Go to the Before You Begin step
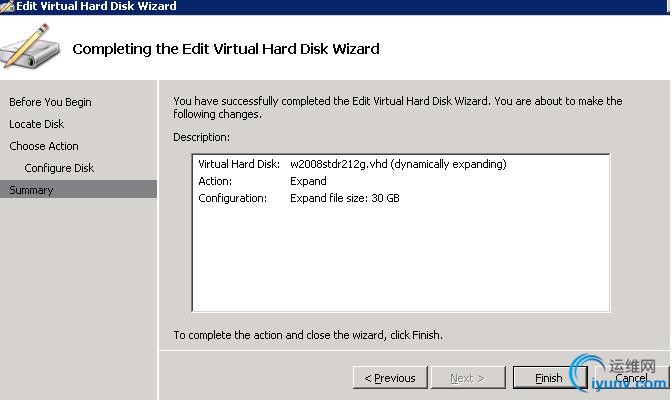This screenshot has height=400, width=672. (50, 102)
